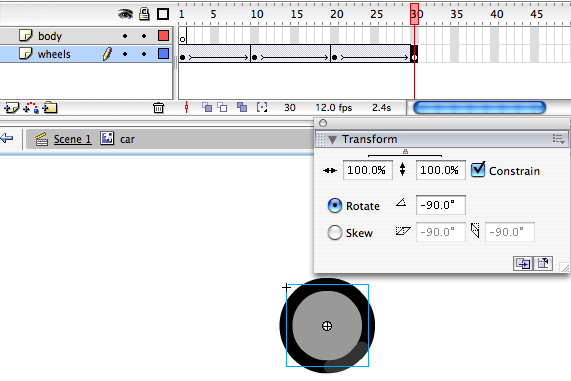Add a motion guide layer
Screen dimensions: 571x381
(x=31, y=108)
